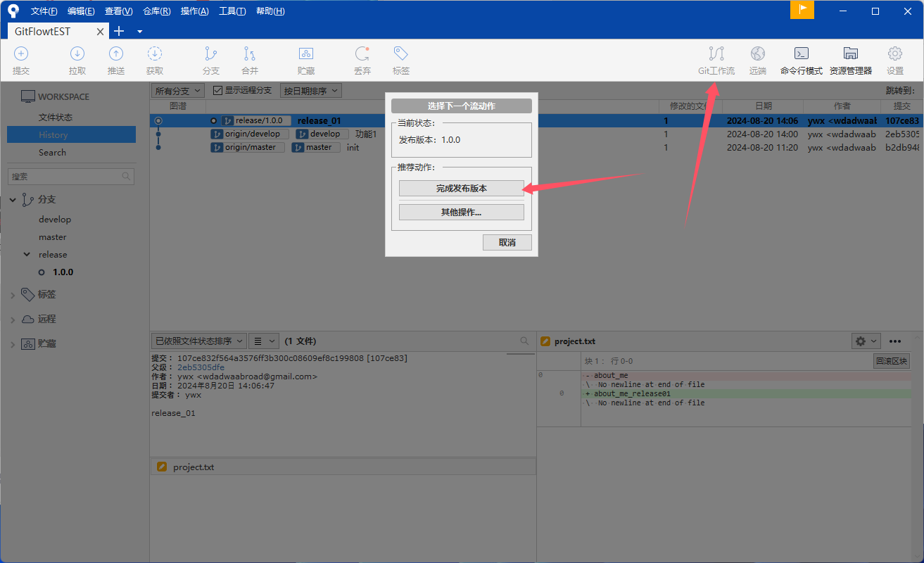Open the 所有分支 dropdown
This screenshot has height=563, width=924.
(x=178, y=91)
